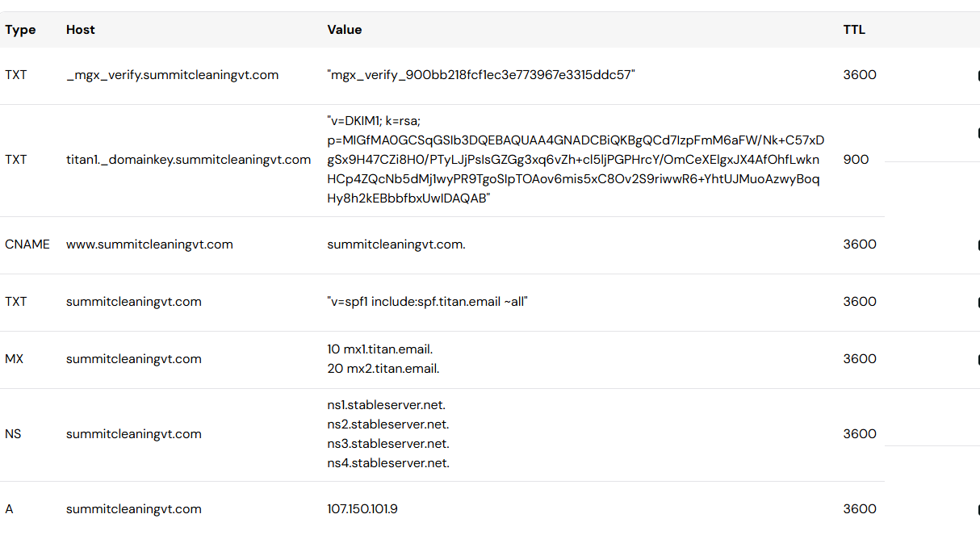Click the 900 TTL value
This screenshot has height=535, width=980.
click(856, 160)
